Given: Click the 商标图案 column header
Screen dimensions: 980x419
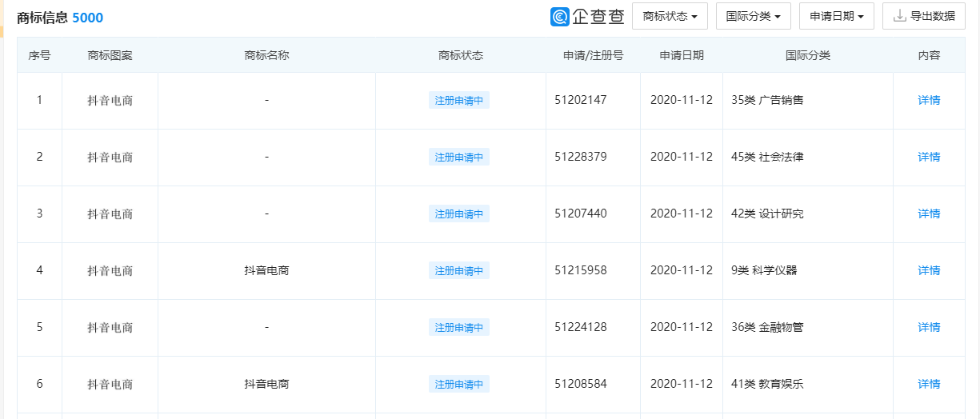Looking at the screenshot, I should [x=110, y=56].
